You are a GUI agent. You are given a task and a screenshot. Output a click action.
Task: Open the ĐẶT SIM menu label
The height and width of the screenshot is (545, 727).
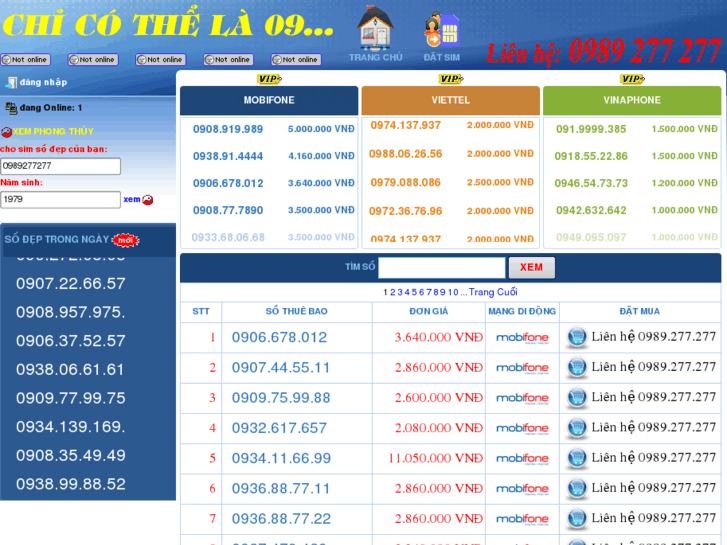[x=441, y=58]
